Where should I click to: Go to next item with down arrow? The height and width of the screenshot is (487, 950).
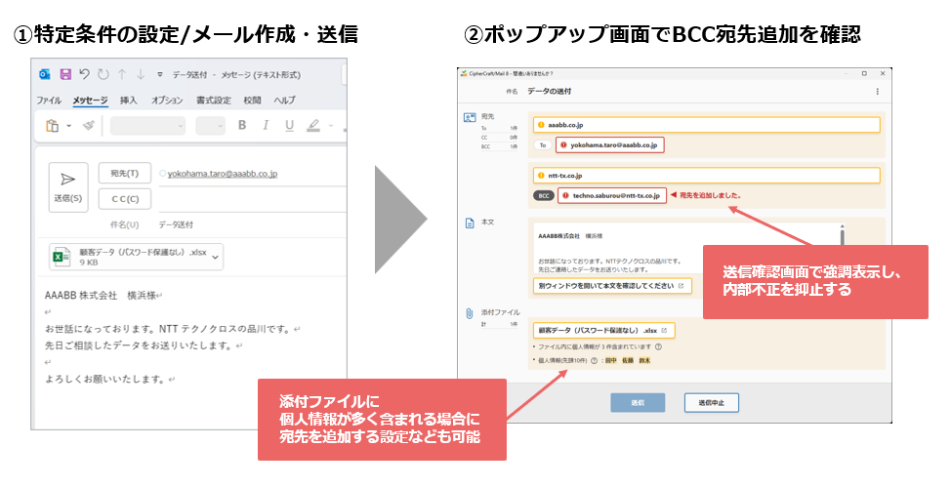141,74
